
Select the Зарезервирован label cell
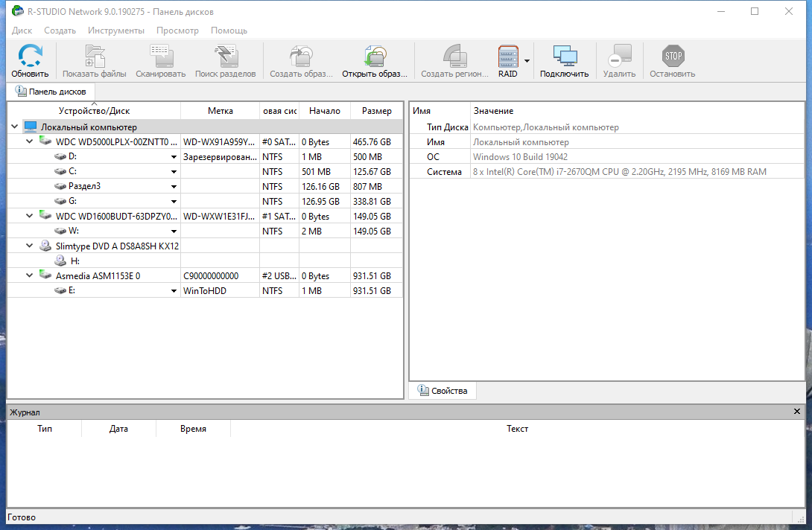pos(220,157)
